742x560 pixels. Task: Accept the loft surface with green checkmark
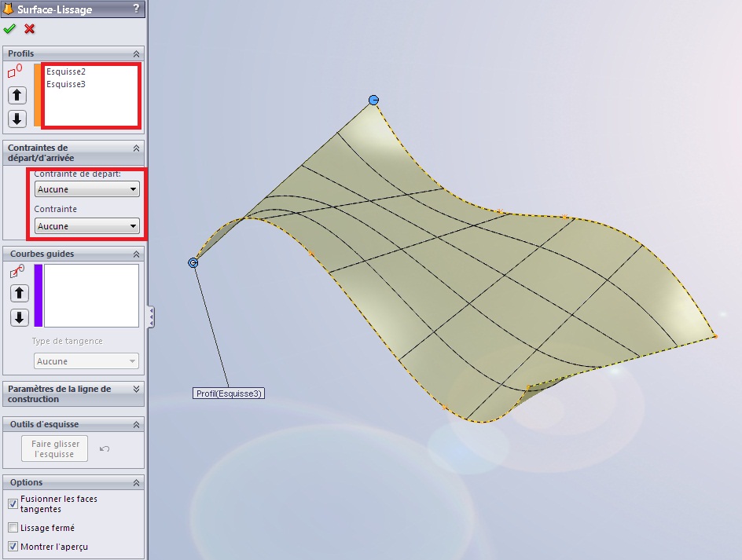click(9, 29)
